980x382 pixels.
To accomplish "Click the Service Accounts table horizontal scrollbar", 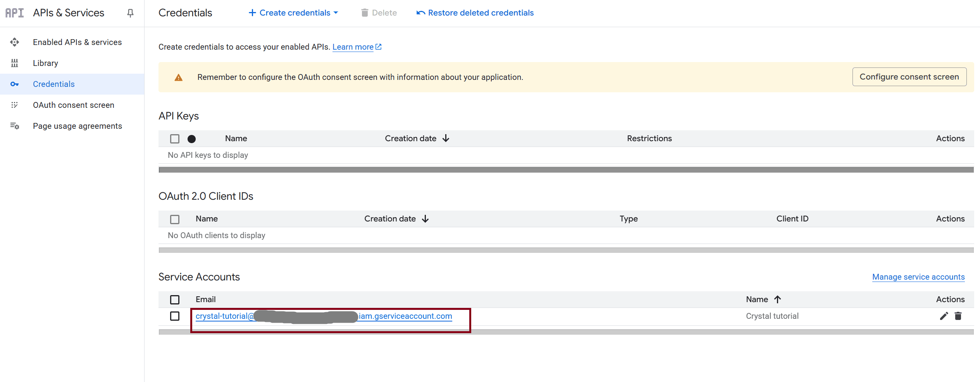I will tap(566, 332).
